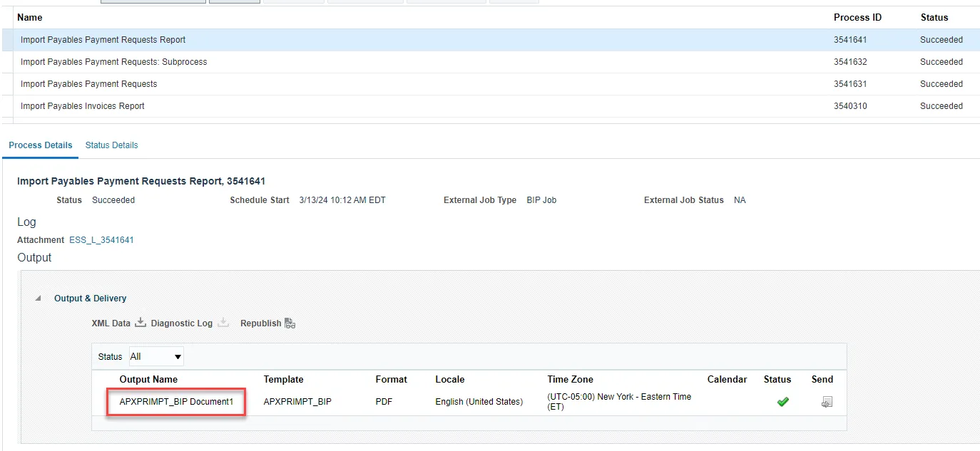
Task: Select the process row with ID 3541631
Action: pyautogui.click(x=89, y=84)
